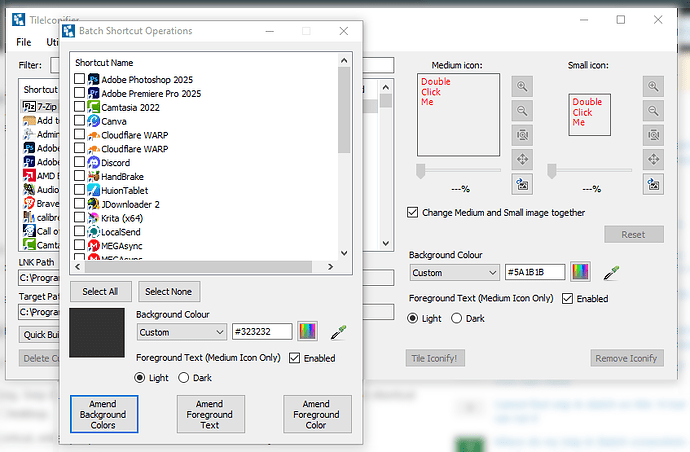The image size is (690, 452).
Task: Click the Small icon move/center arrows button
Action: tap(653, 159)
